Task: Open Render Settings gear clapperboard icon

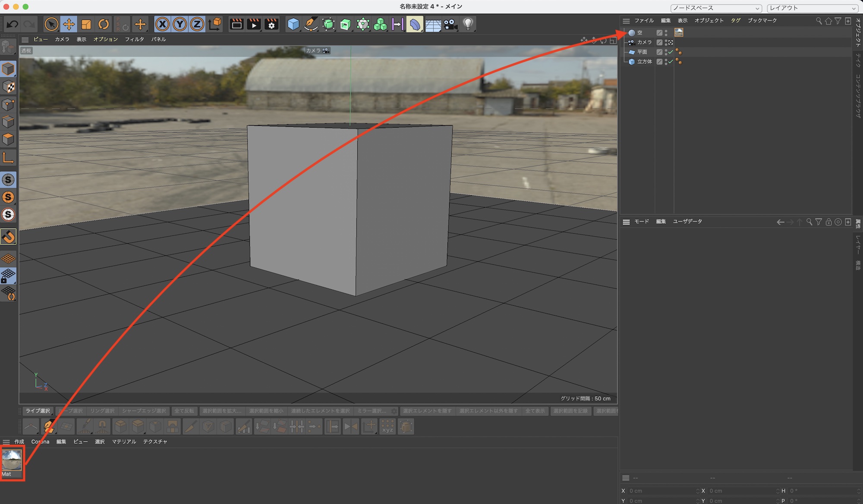Action: [271, 24]
